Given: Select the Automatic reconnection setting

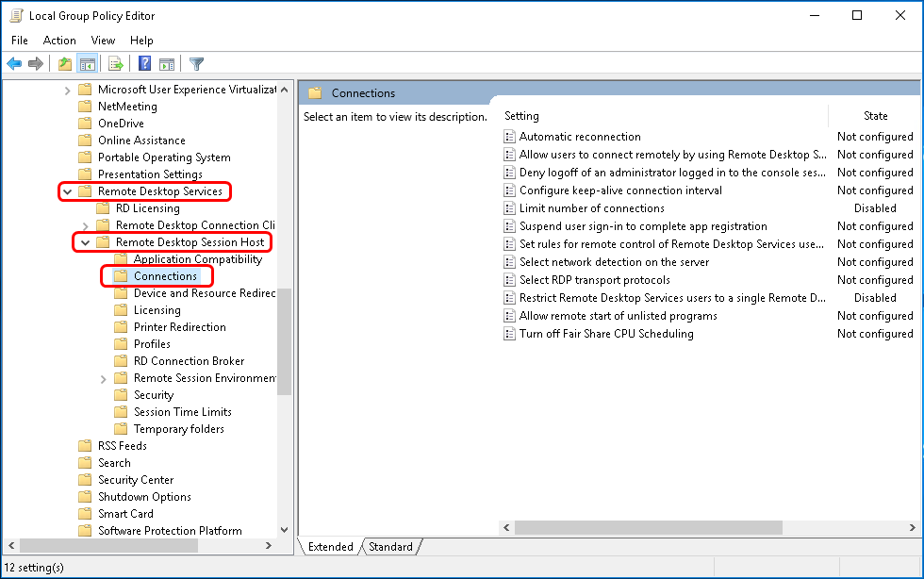Looking at the screenshot, I should click(580, 136).
